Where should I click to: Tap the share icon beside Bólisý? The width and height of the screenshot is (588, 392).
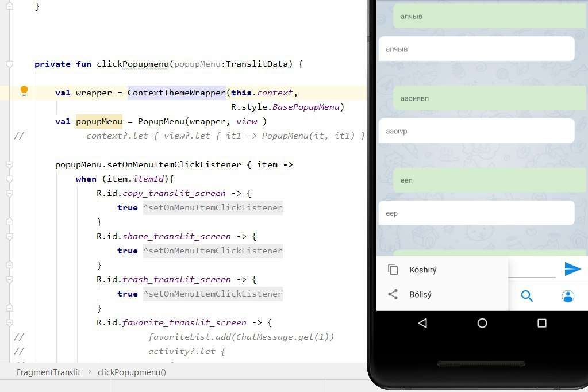click(x=393, y=294)
